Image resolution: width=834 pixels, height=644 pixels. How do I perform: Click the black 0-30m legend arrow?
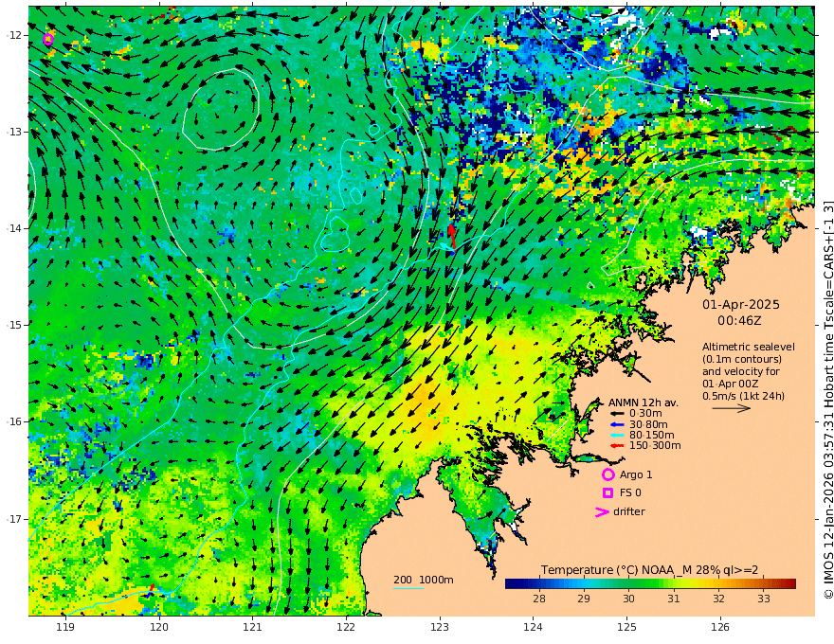pyautogui.click(x=616, y=414)
